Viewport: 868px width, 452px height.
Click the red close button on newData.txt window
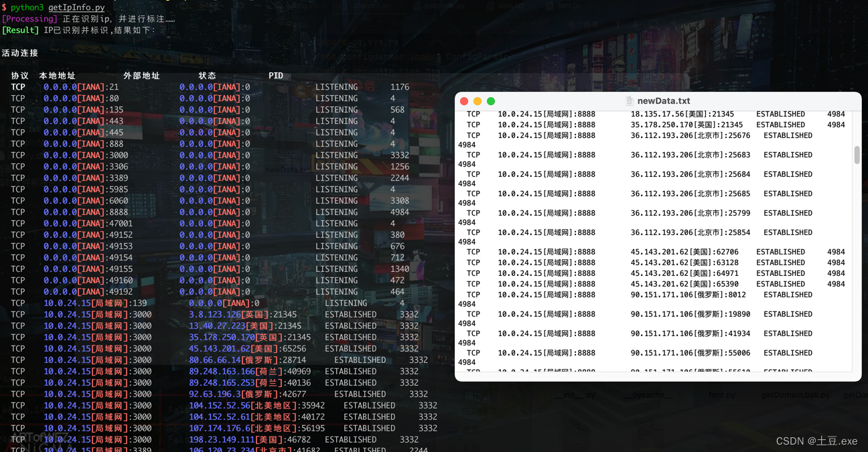point(464,100)
